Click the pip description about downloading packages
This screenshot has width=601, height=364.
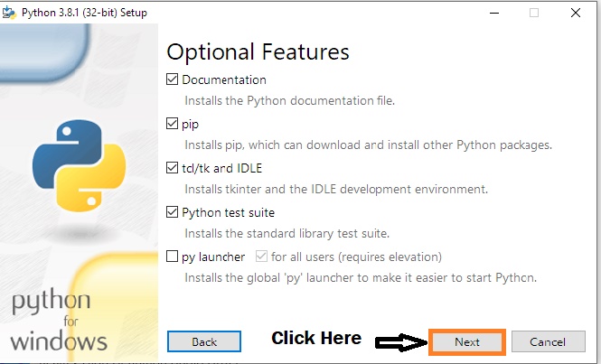pyautogui.click(x=369, y=145)
